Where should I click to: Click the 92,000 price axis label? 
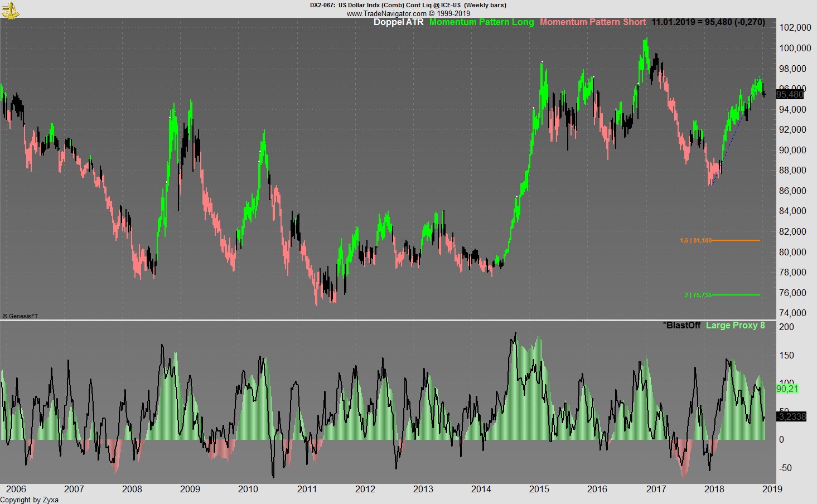pos(792,129)
